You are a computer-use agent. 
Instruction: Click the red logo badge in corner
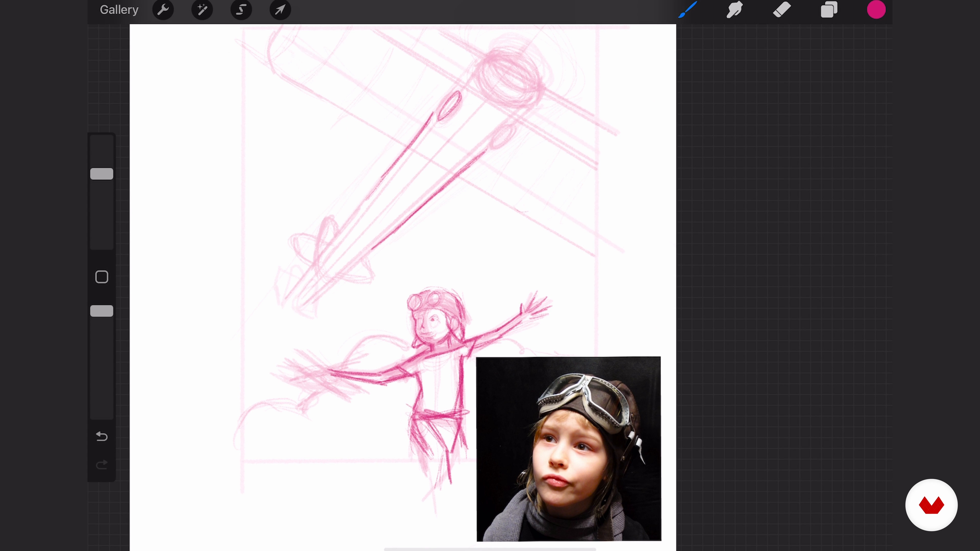click(931, 505)
